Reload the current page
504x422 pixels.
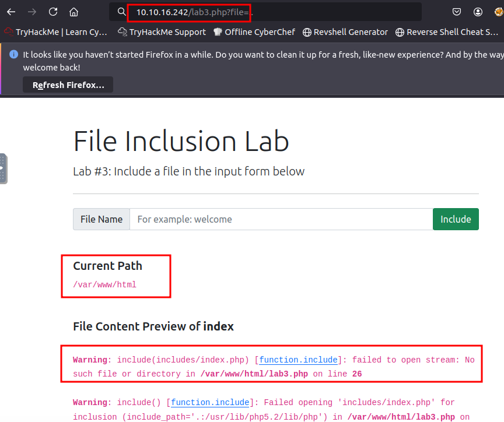(x=52, y=11)
